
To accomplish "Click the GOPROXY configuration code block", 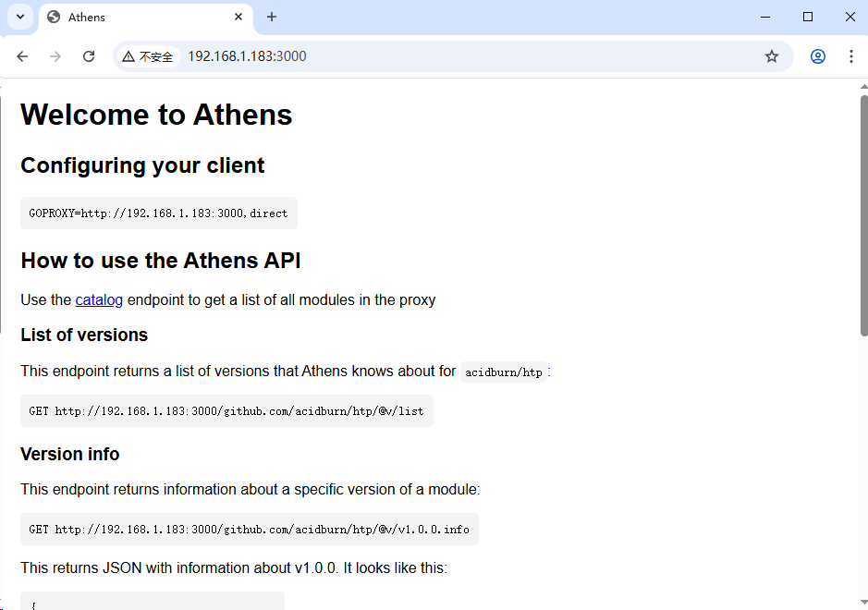I will [x=159, y=213].
